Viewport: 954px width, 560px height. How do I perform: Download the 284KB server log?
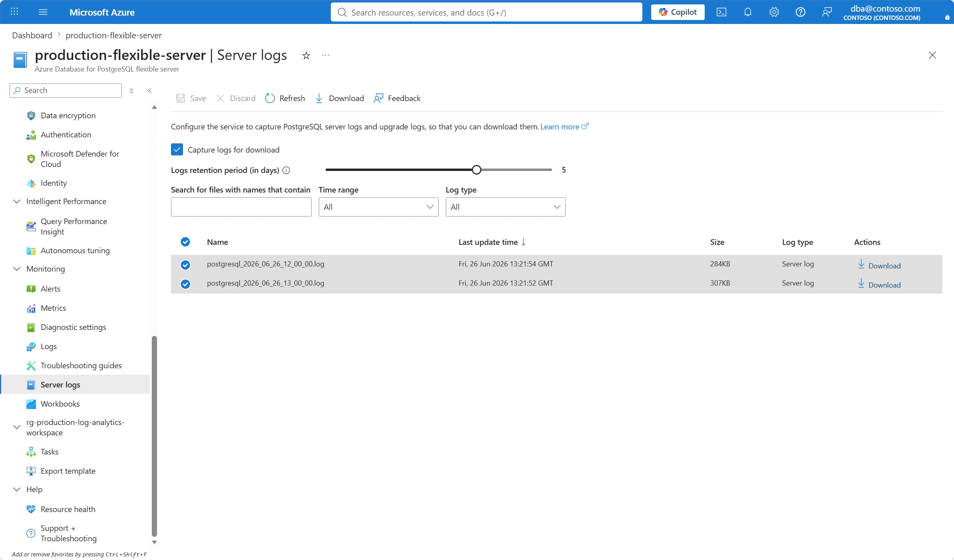(x=879, y=265)
